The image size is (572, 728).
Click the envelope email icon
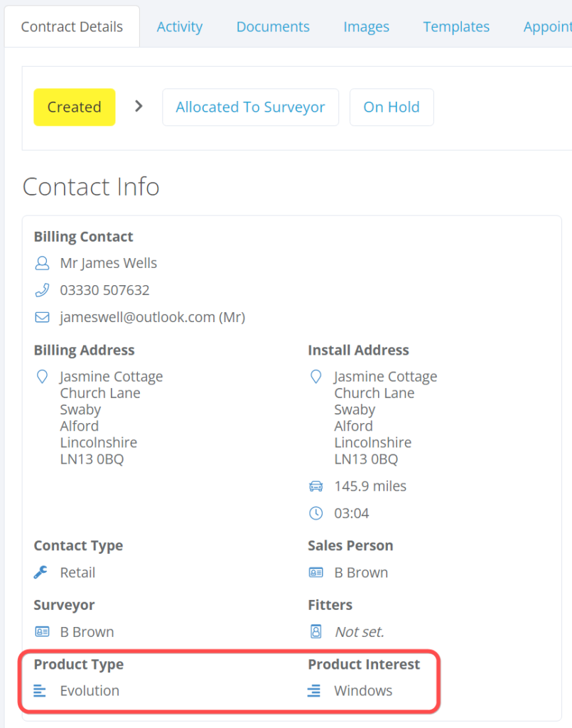42,318
